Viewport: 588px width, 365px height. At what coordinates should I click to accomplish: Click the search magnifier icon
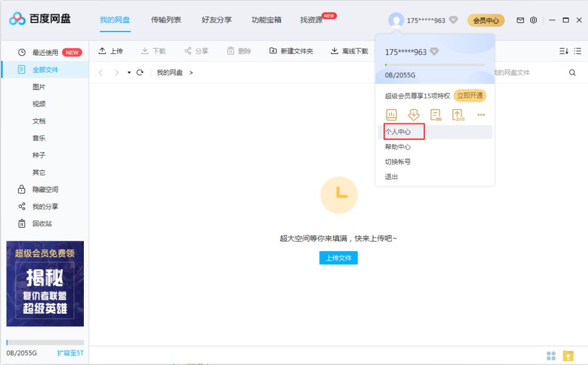click(572, 72)
